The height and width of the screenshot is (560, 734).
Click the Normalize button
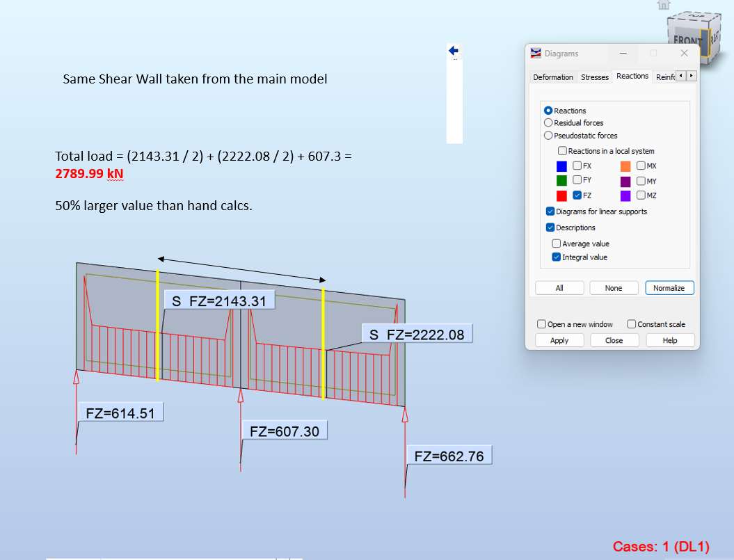tap(669, 287)
